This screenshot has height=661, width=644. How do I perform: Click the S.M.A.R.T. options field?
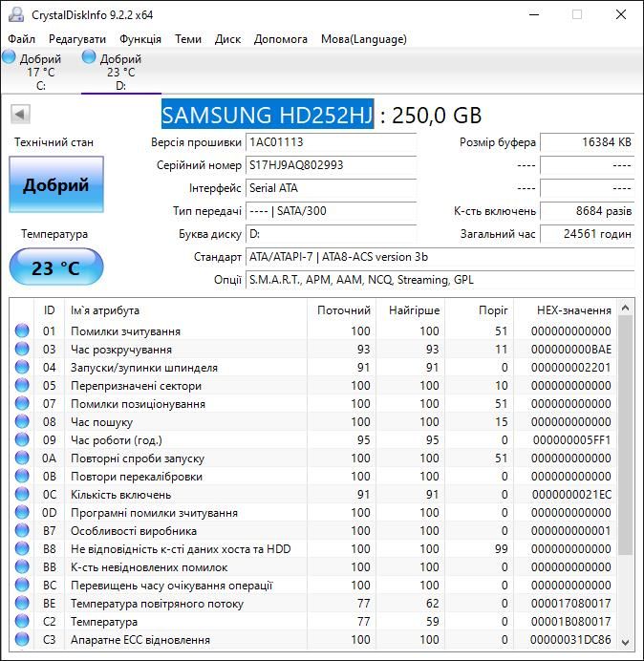(x=440, y=280)
